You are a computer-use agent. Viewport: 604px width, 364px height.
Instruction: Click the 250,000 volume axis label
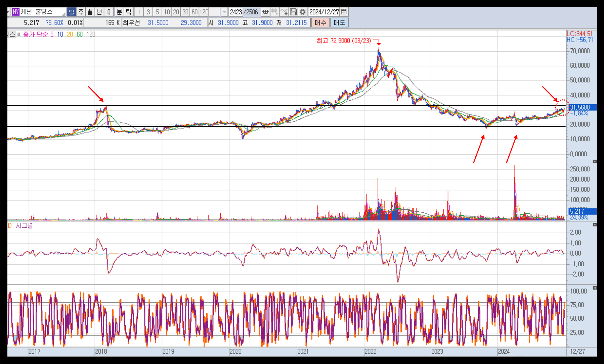[x=580, y=169]
